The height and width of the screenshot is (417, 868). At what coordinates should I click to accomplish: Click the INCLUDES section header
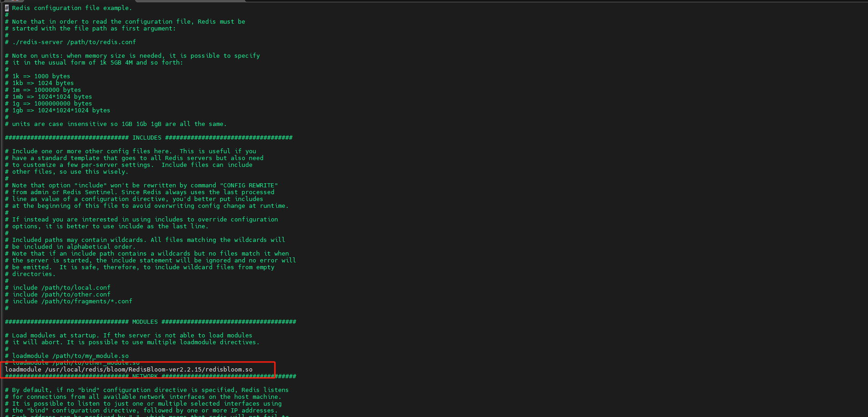pyautogui.click(x=147, y=138)
